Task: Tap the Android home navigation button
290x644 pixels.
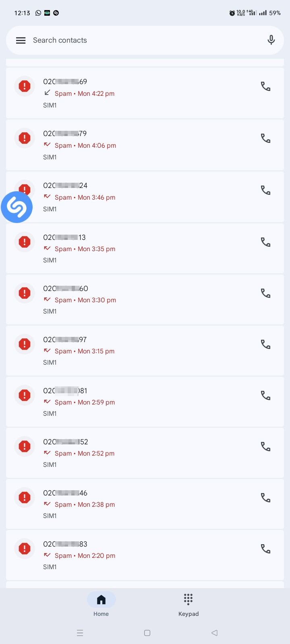Action: (147, 633)
